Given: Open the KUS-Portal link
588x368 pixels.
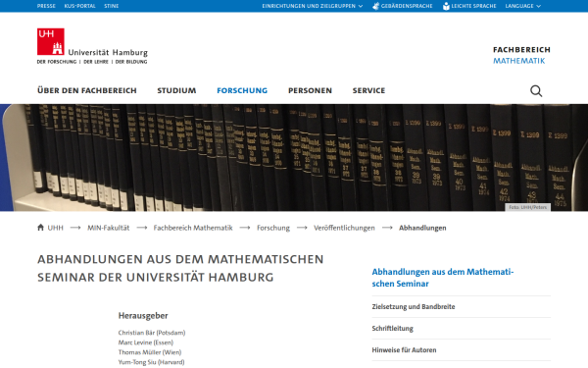Looking at the screenshot, I should [x=79, y=6].
